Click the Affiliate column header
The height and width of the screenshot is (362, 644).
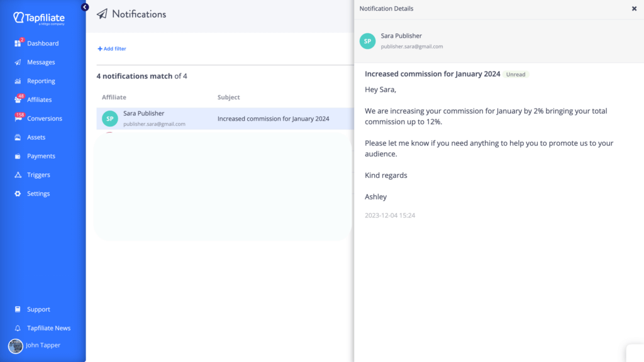(x=114, y=97)
